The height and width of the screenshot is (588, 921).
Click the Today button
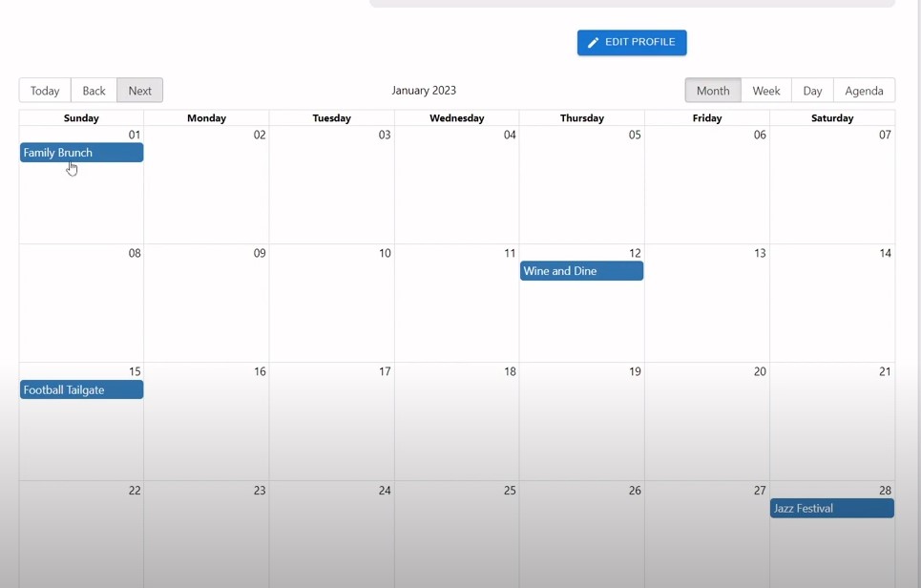pyautogui.click(x=43, y=90)
